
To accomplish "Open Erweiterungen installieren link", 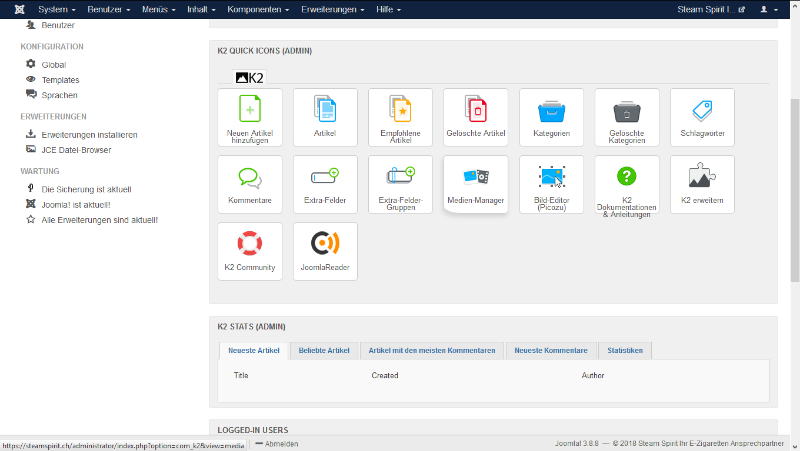I will pos(89,135).
